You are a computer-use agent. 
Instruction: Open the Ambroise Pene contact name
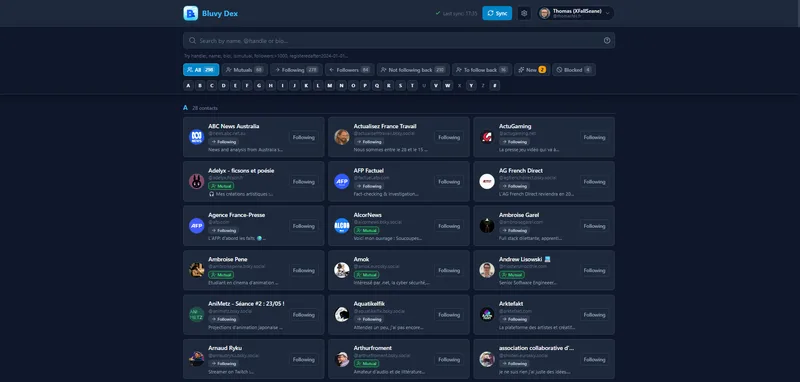click(228, 259)
